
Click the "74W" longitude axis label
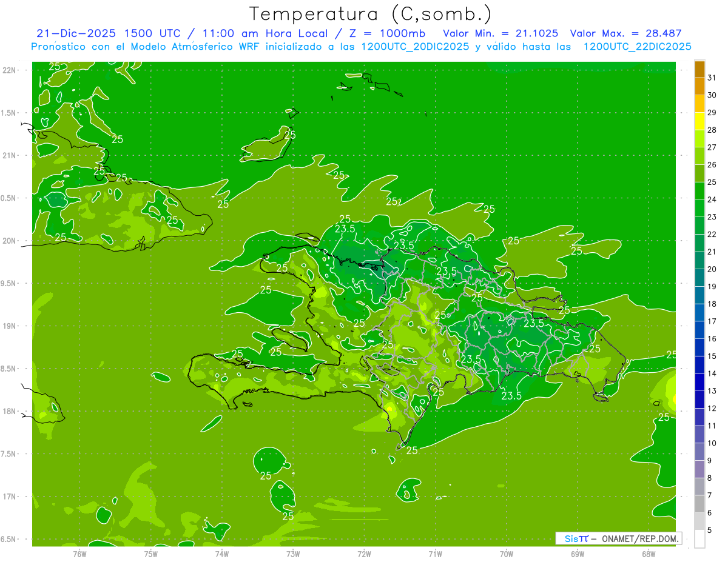click(x=221, y=554)
